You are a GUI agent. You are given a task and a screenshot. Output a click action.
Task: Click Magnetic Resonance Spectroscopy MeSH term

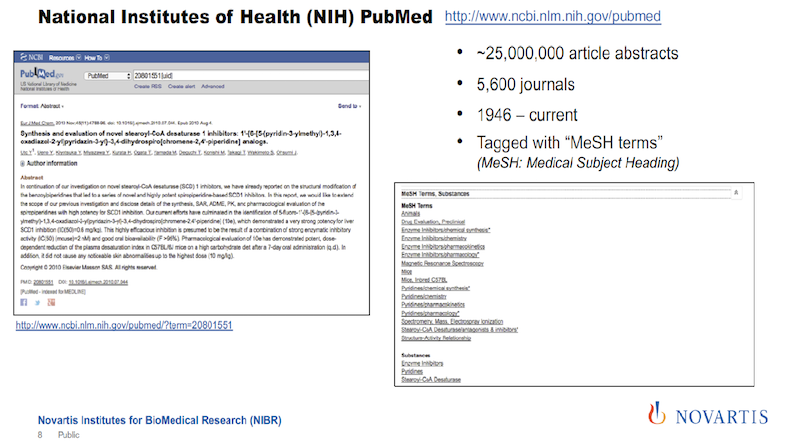tap(442, 263)
